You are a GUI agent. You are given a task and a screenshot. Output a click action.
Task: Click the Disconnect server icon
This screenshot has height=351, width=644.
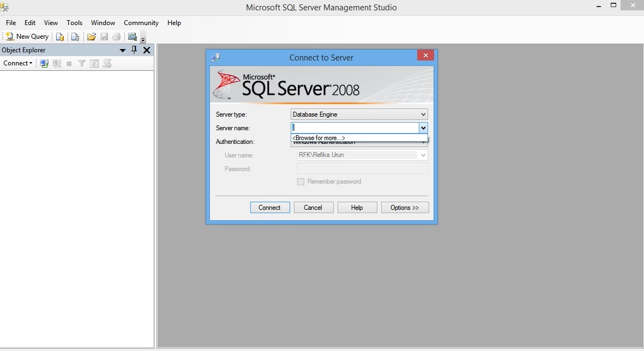(x=57, y=63)
